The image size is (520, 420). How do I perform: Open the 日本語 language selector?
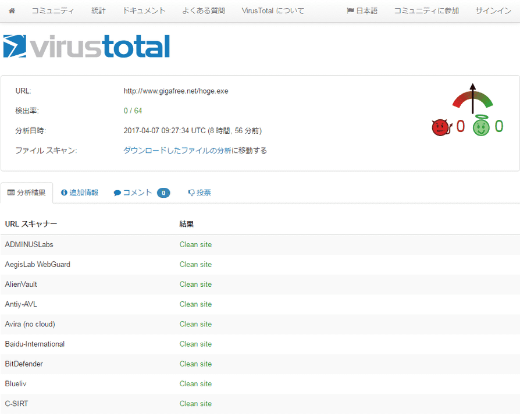[362, 10]
